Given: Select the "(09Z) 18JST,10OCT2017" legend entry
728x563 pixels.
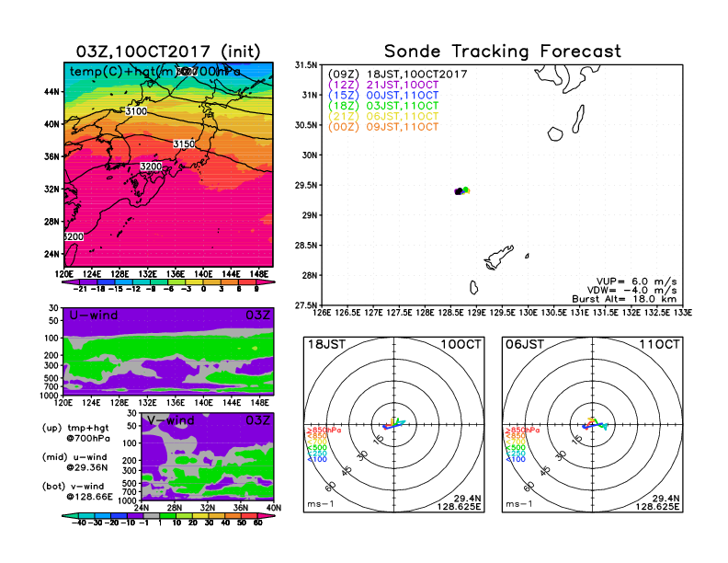Looking at the screenshot, I should pos(397,75).
